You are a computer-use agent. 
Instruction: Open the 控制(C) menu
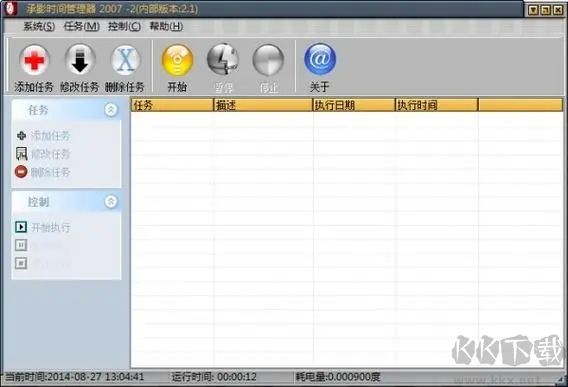[x=124, y=26]
